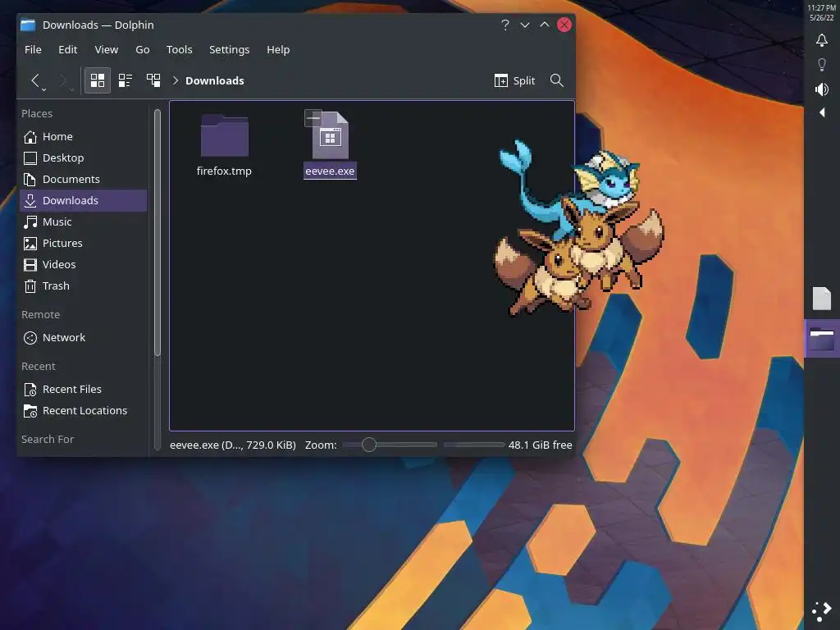Click the Downloads breadcrumb
The width and height of the screenshot is (840, 630).
coord(214,80)
